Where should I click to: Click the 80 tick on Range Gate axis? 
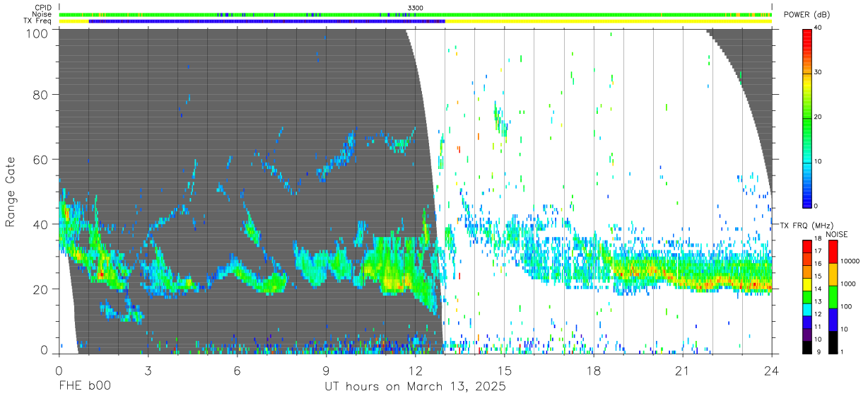pyautogui.click(x=40, y=95)
